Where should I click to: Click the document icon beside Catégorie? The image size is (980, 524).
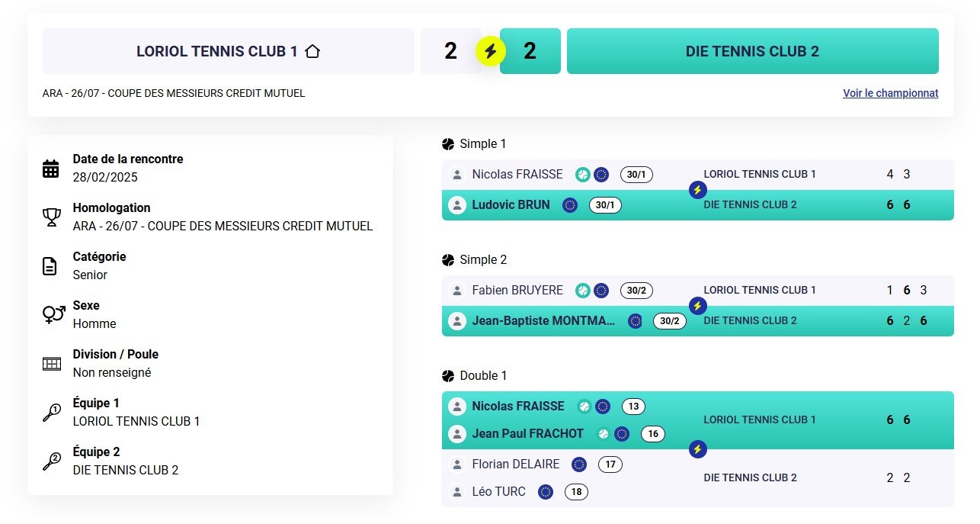click(50, 266)
